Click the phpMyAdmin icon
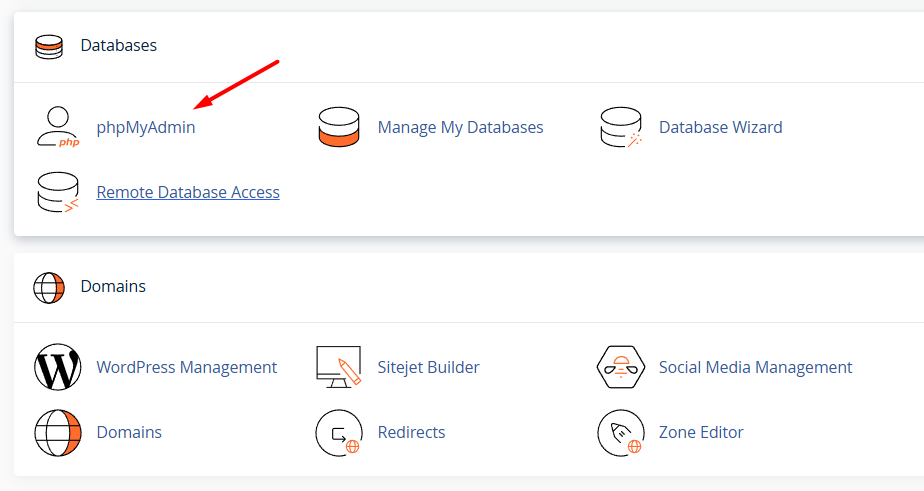 [x=56, y=128]
